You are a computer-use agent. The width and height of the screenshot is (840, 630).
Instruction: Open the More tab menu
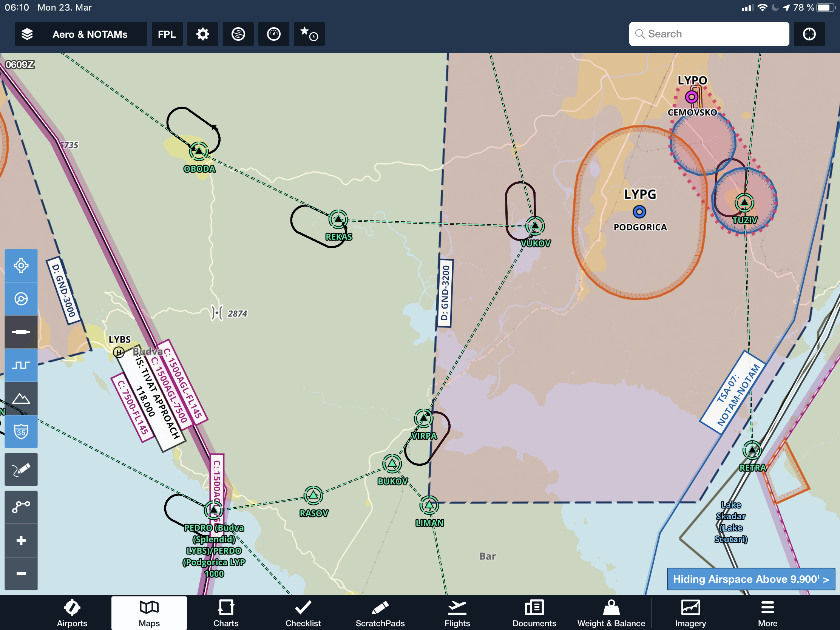(x=767, y=613)
